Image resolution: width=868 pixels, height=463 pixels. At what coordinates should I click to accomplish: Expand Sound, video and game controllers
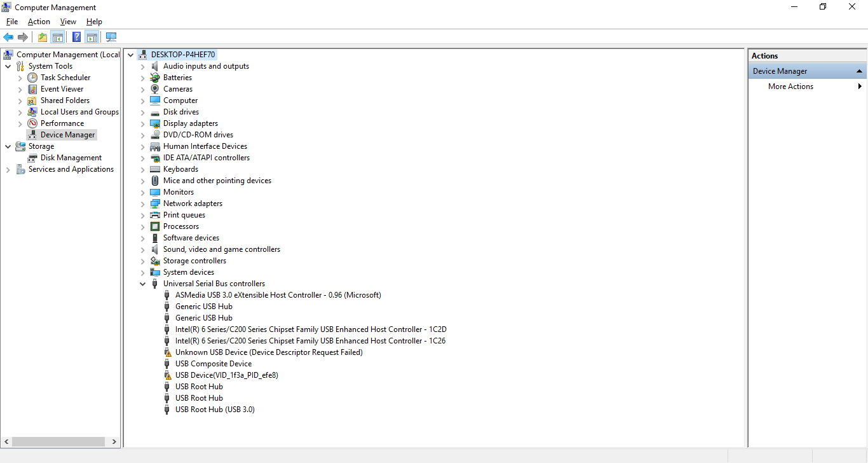[x=143, y=249]
